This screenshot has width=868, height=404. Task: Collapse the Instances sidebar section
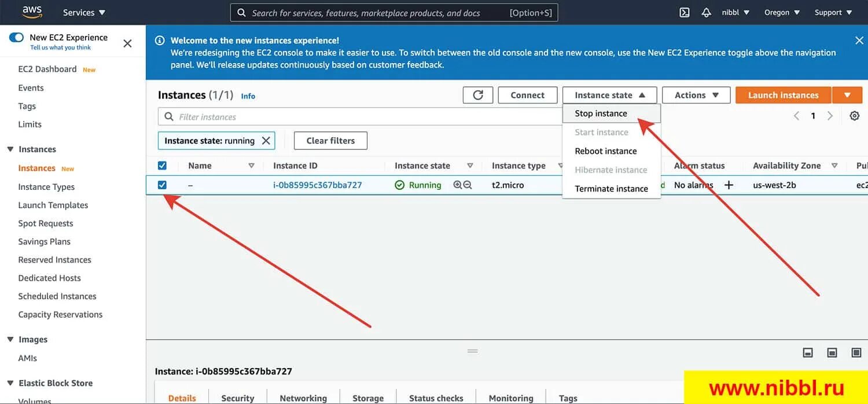point(10,149)
